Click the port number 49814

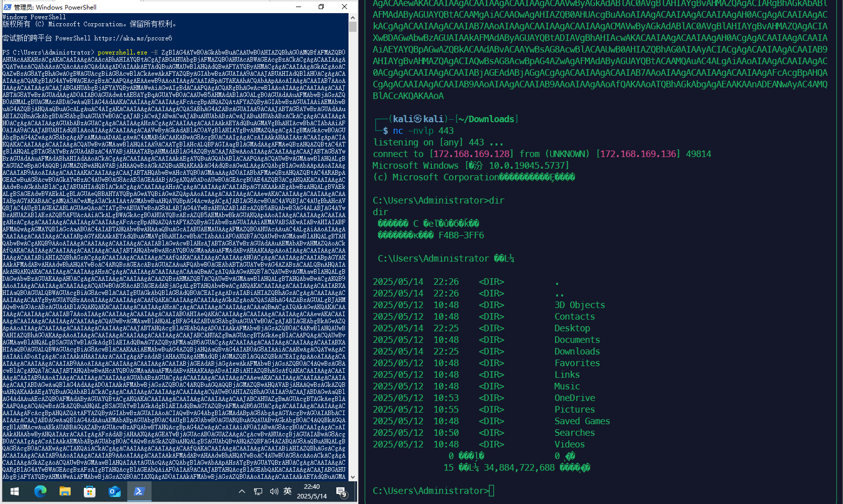click(x=699, y=154)
